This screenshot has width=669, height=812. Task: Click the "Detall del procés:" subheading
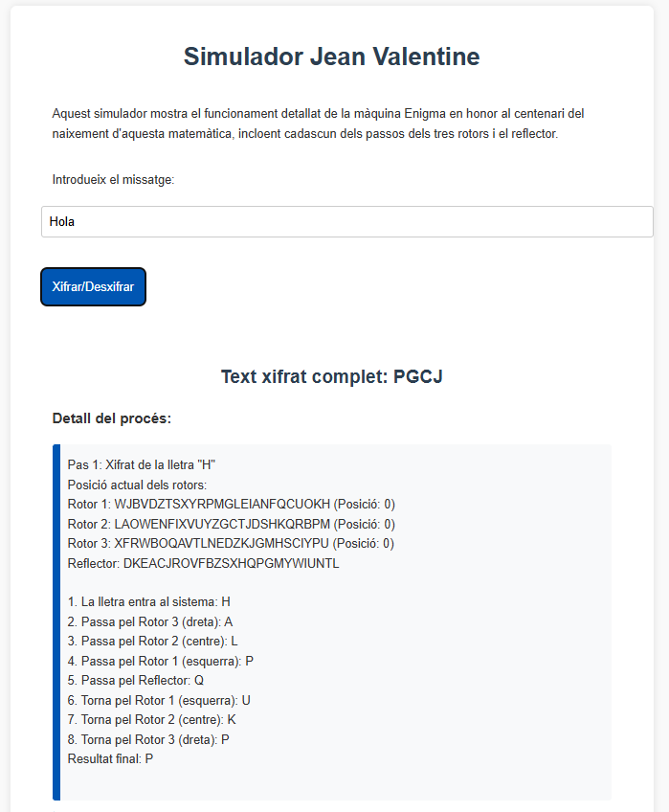tap(112, 418)
